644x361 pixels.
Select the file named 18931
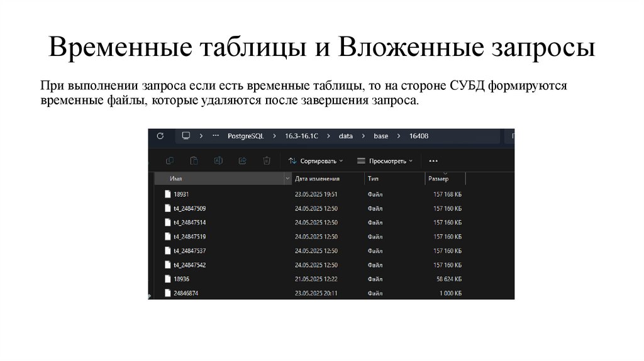(181, 194)
